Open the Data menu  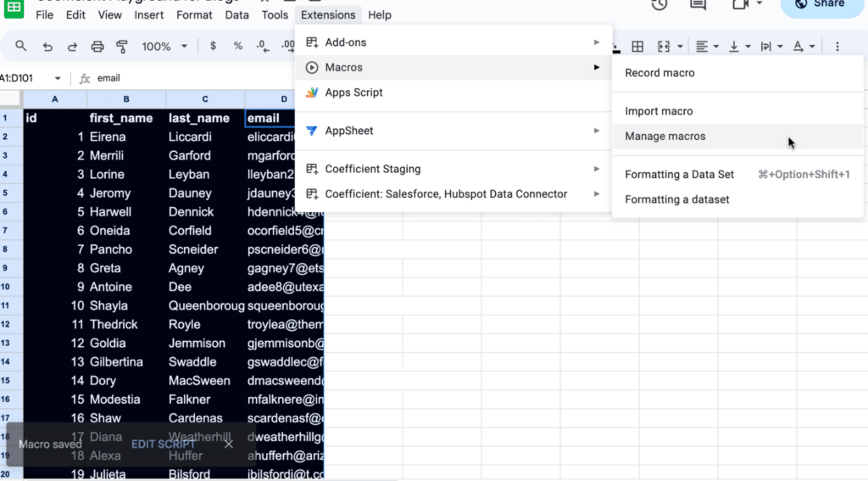[237, 15]
